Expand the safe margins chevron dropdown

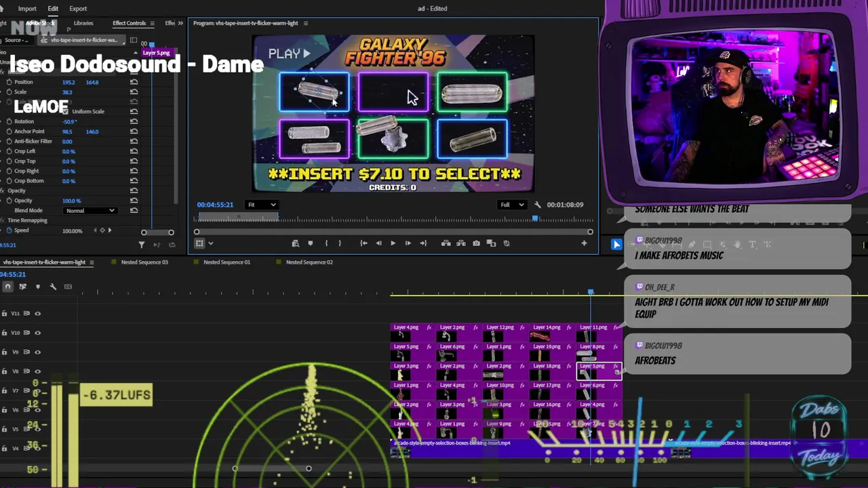pos(211,243)
